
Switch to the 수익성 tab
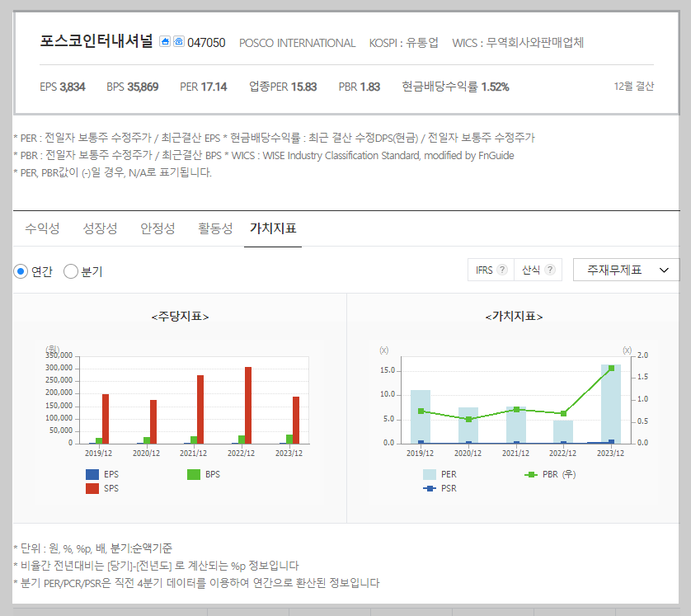tap(42, 228)
